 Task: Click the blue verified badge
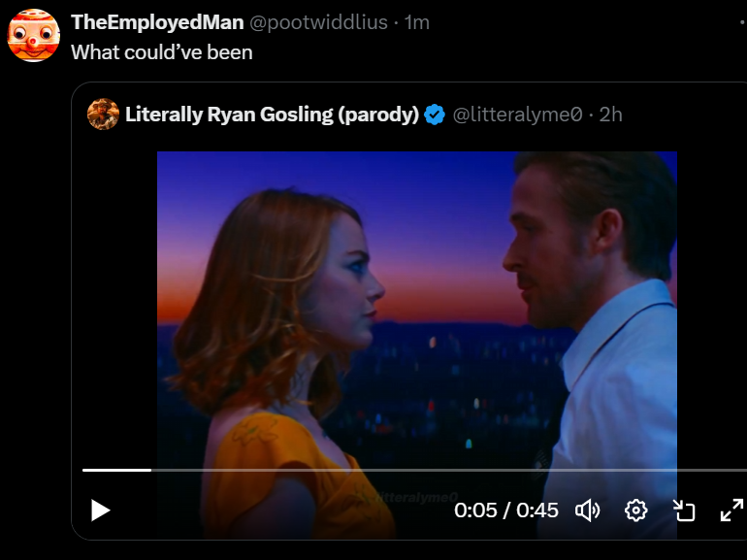pyautogui.click(x=435, y=115)
